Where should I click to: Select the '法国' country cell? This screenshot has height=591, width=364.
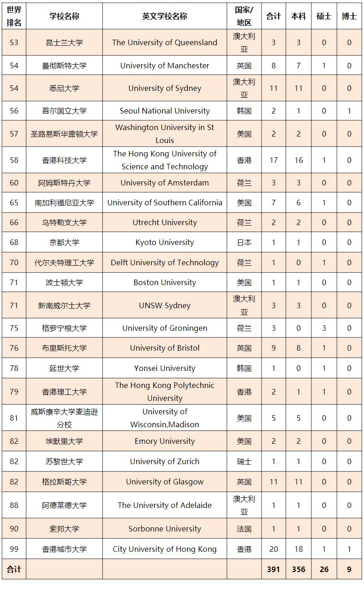(244, 529)
